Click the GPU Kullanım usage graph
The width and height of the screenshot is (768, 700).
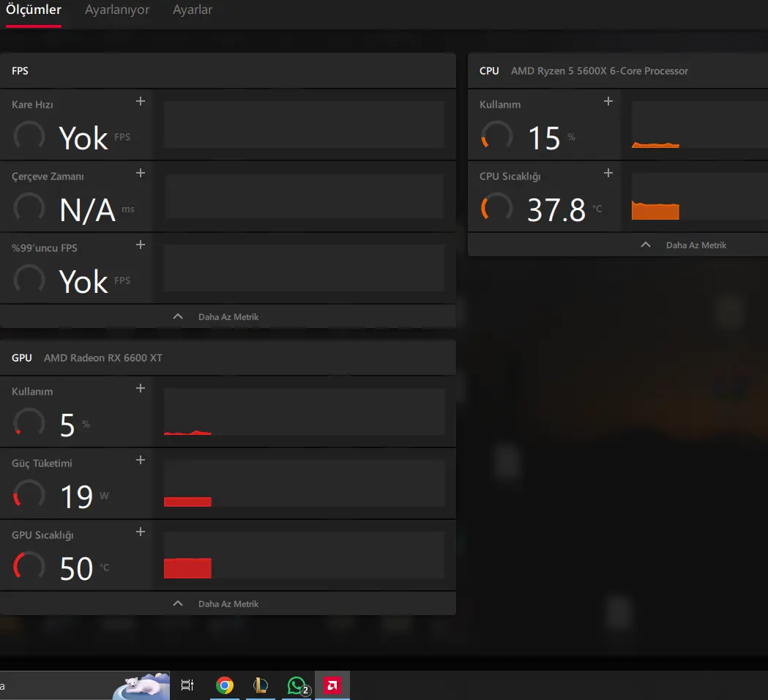[x=304, y=412]
